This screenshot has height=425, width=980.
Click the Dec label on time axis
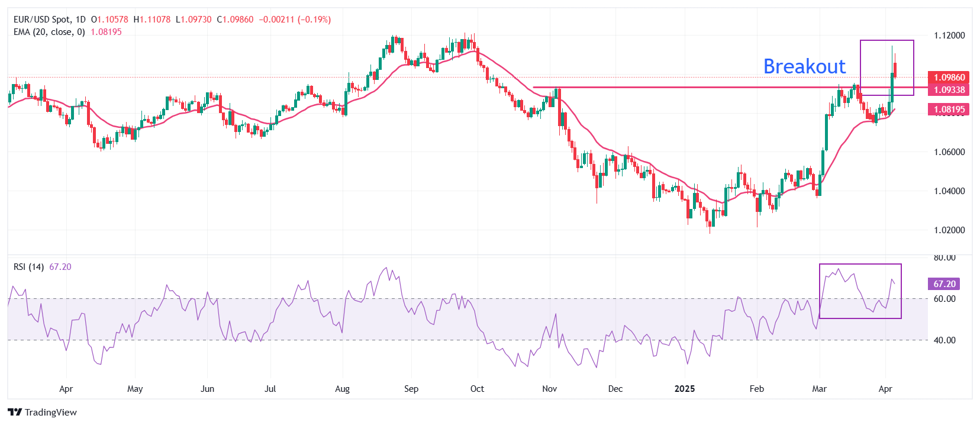[615, 389]
